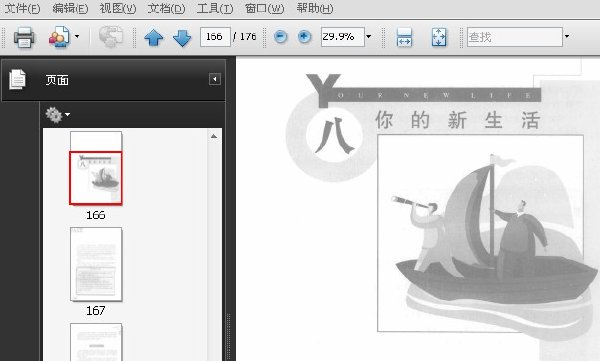
Task: Click the page number field showing 166
Action: 215,37
